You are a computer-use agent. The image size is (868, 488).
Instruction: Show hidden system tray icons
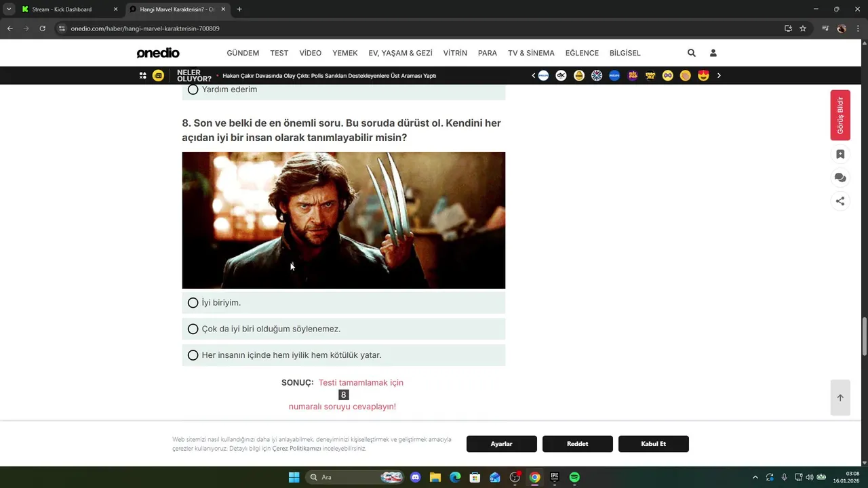[755, 477]
